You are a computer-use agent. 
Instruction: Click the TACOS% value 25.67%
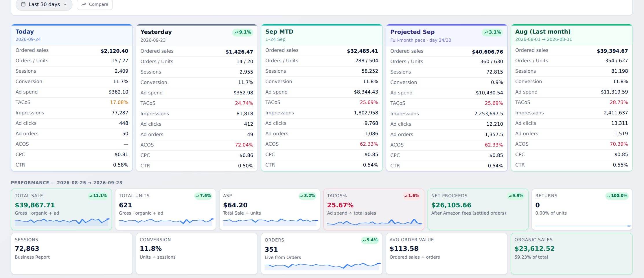[x=340, y=205]
